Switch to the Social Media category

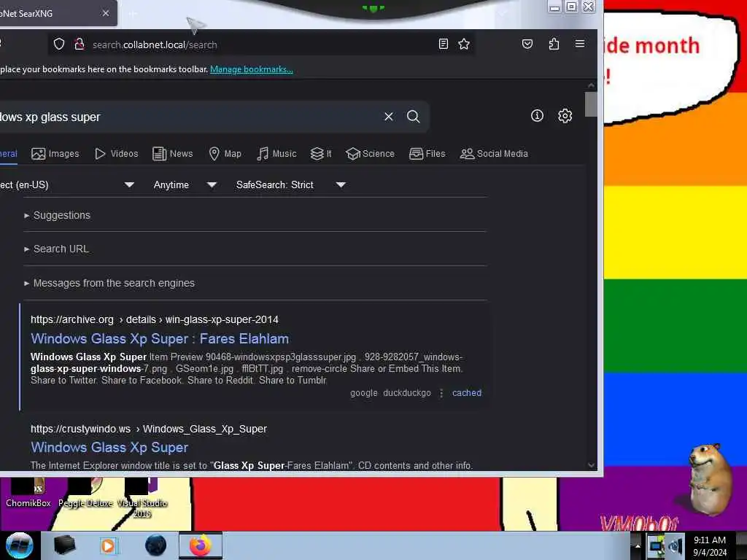[x=494, y=154]
